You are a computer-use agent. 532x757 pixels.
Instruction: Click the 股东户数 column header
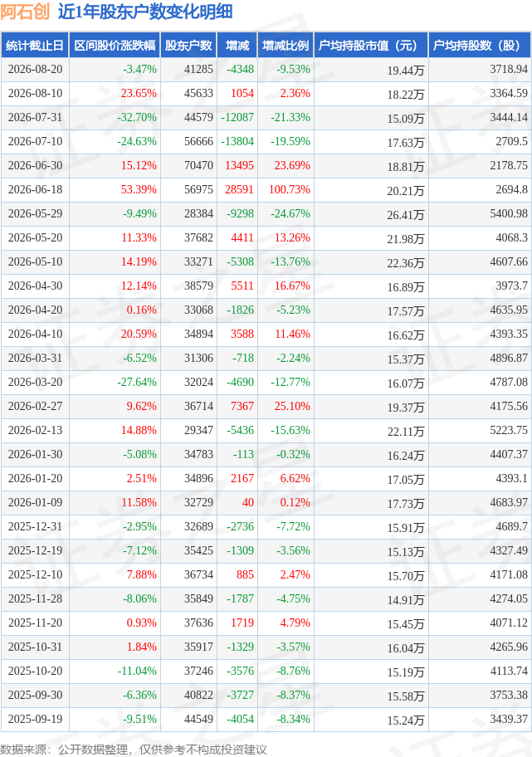coord(188,46)
